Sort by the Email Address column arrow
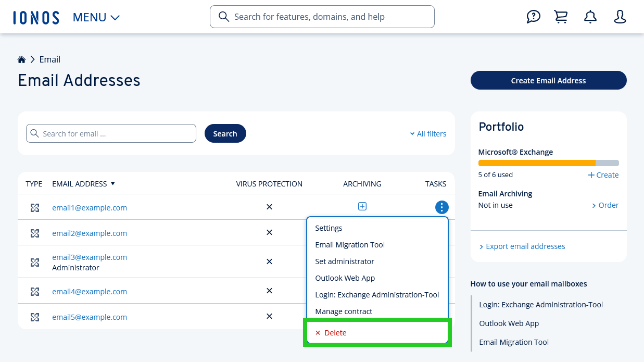 point(113,184)
